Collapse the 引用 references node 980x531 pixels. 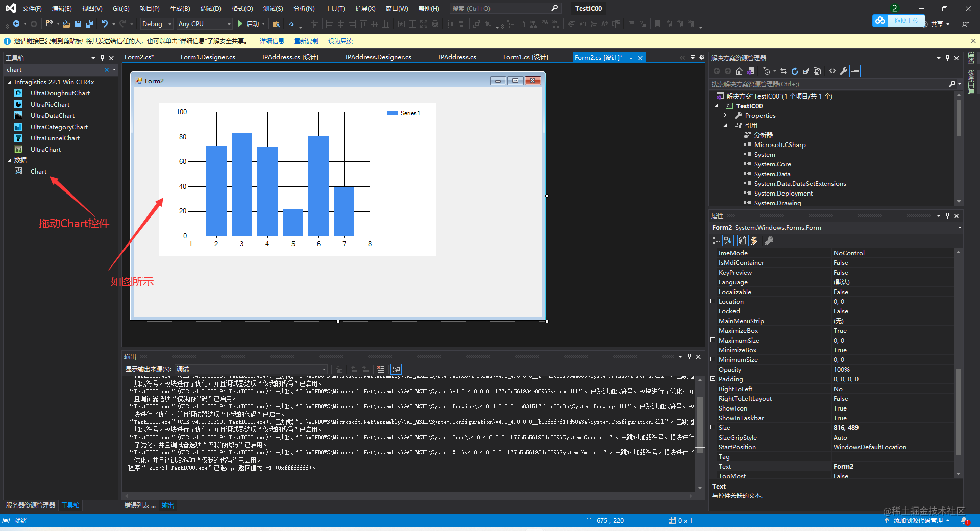tap(725, 125)
